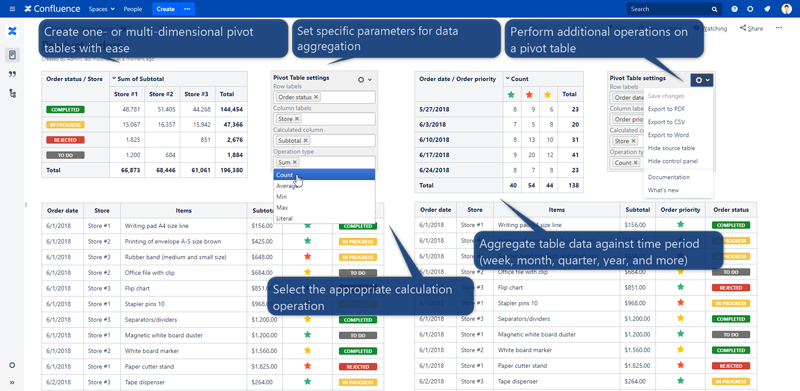Click the space logo icon atop the sidebar

point(13,32)
